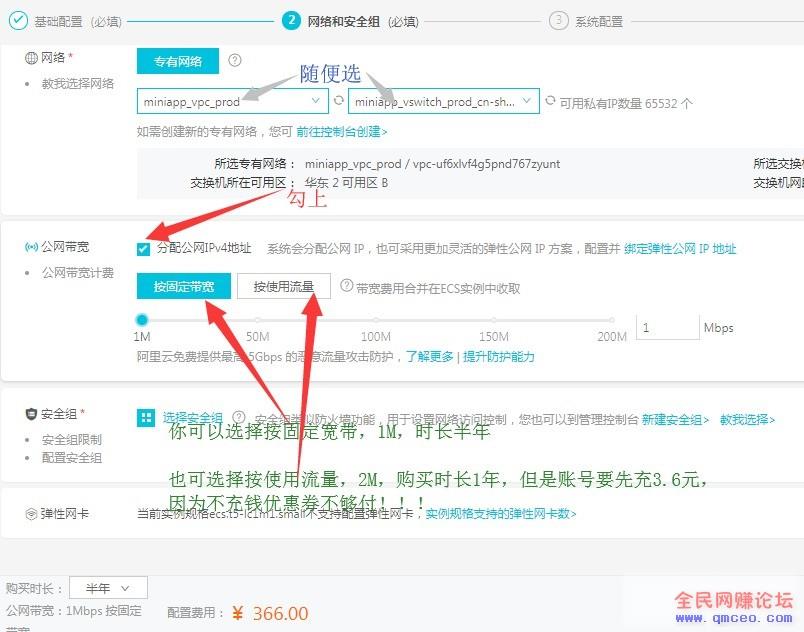
Task: Open 新建安全组 link
Action: pos(675,420)
